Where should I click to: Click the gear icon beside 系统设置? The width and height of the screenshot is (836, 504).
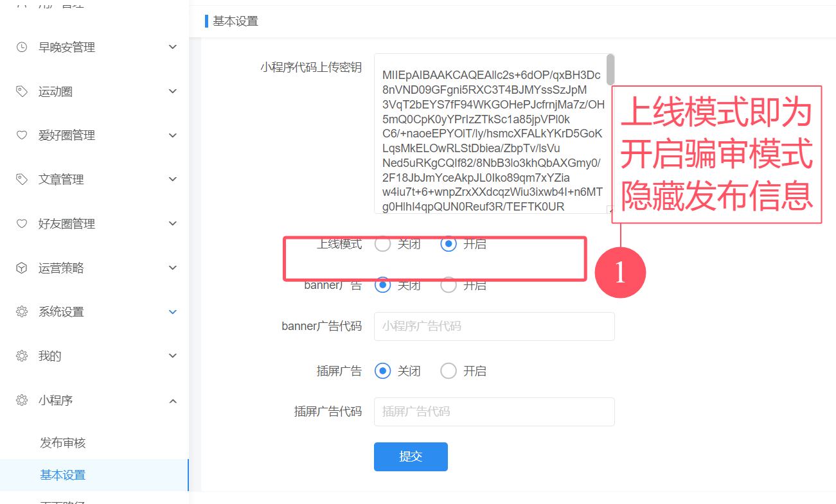[x=22, y=311]
